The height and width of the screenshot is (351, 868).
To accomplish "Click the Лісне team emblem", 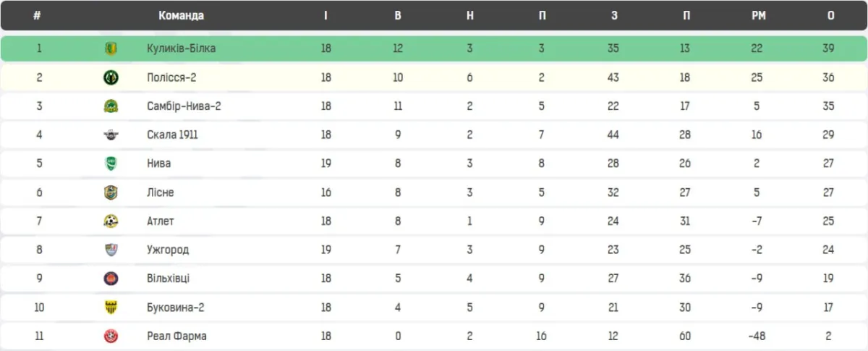I will click(x=111, y=193).
